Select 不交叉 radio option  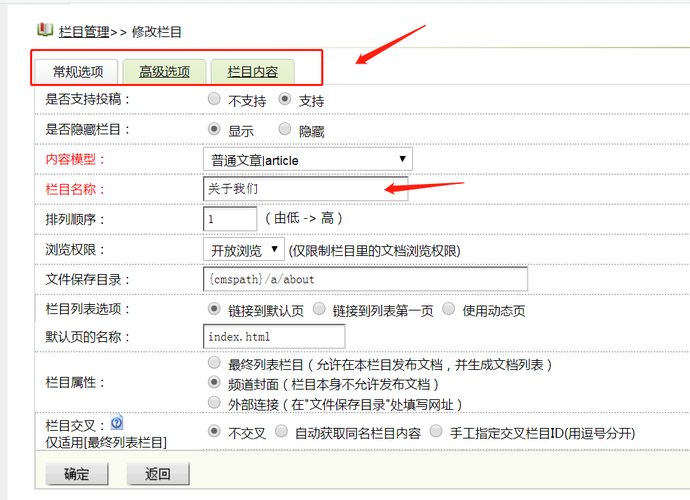tap(214, 431)
